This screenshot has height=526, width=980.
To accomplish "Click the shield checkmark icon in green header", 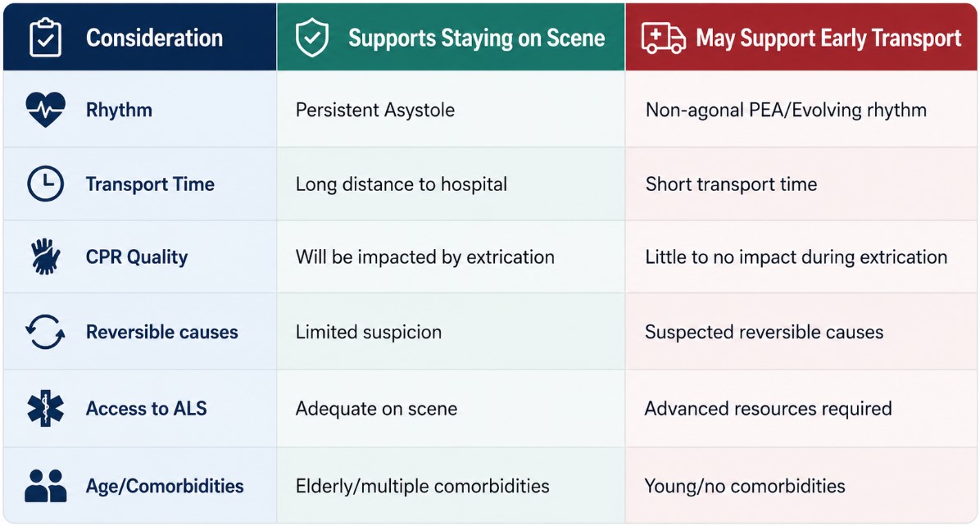I will pos(312,38).
